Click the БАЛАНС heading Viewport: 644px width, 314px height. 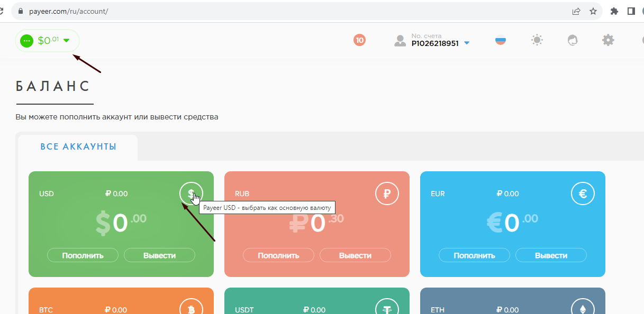click(x=53, y=87)
